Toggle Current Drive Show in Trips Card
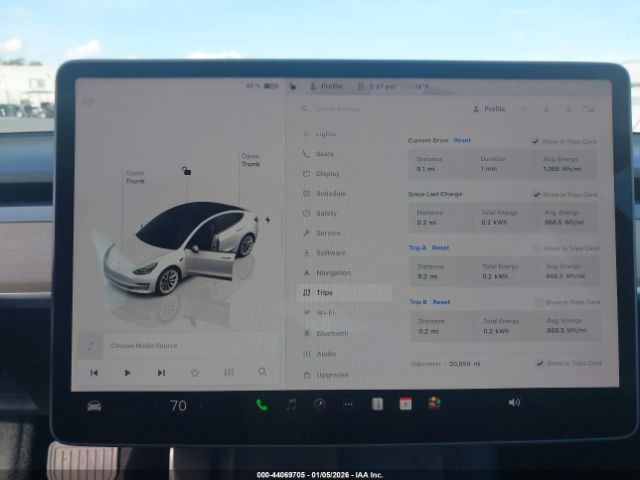640x480 pixels. pyautogui.click(x=535, y=141)
